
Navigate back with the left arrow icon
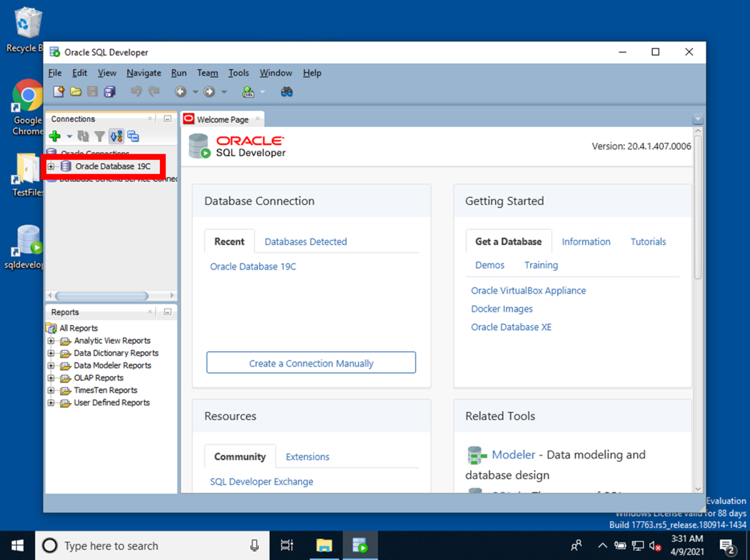tap(181, 92)
